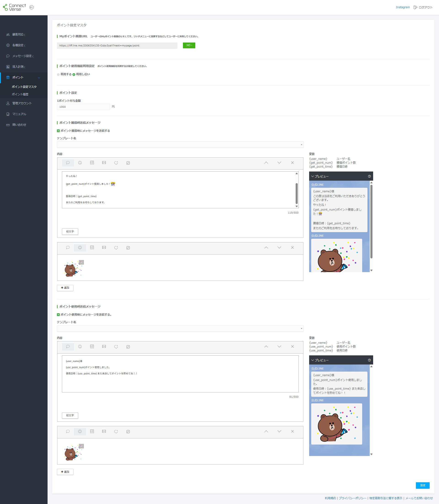This screenshot has height=504, width=439.
Task: Open the テンプレート名 dropdown for point-usage message
Action: click(180, 328)
